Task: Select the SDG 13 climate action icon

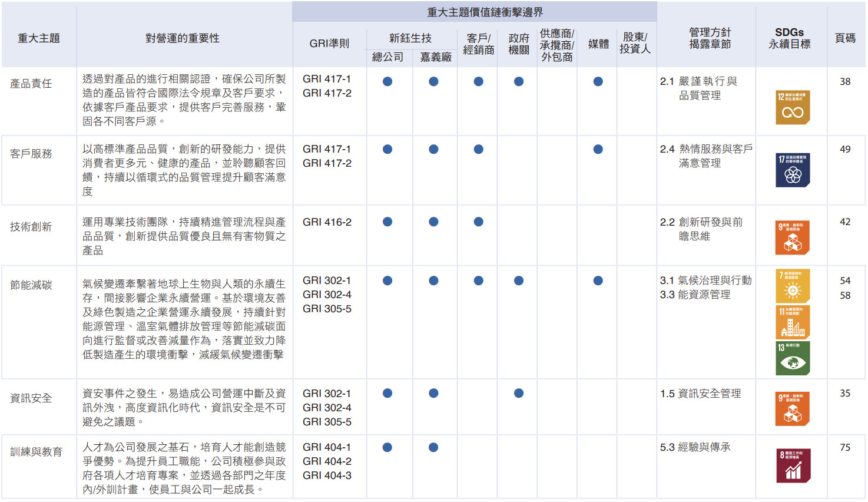Action: click(x=793, y=358)
